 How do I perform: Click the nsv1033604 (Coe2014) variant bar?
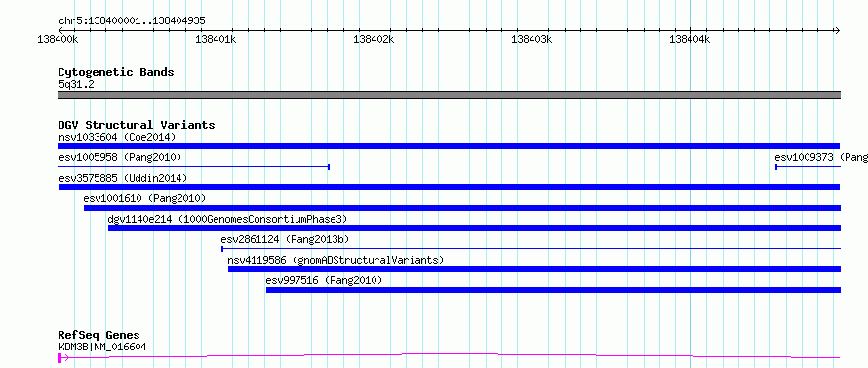point(449,146)
